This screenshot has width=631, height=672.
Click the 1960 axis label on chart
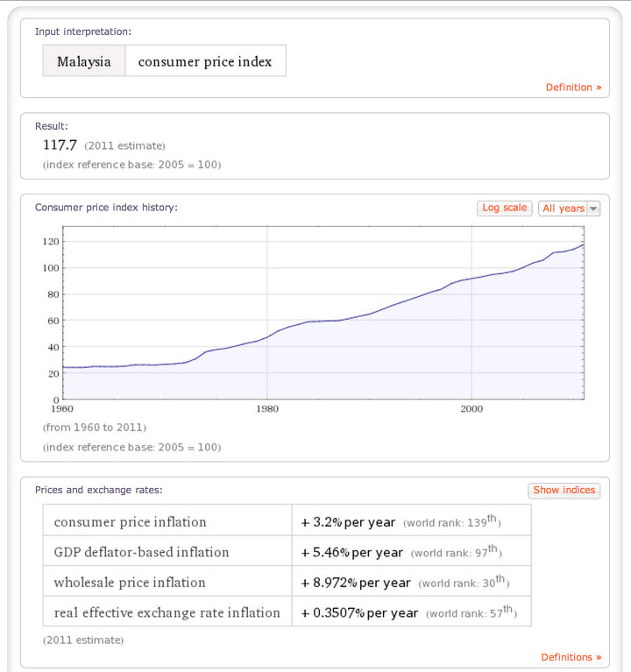coord(62,409)
